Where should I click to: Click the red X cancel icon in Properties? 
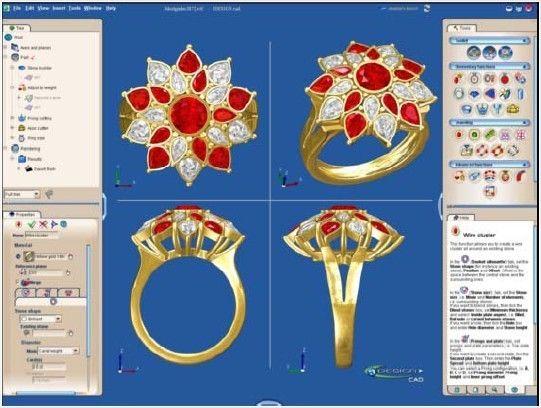43,225
